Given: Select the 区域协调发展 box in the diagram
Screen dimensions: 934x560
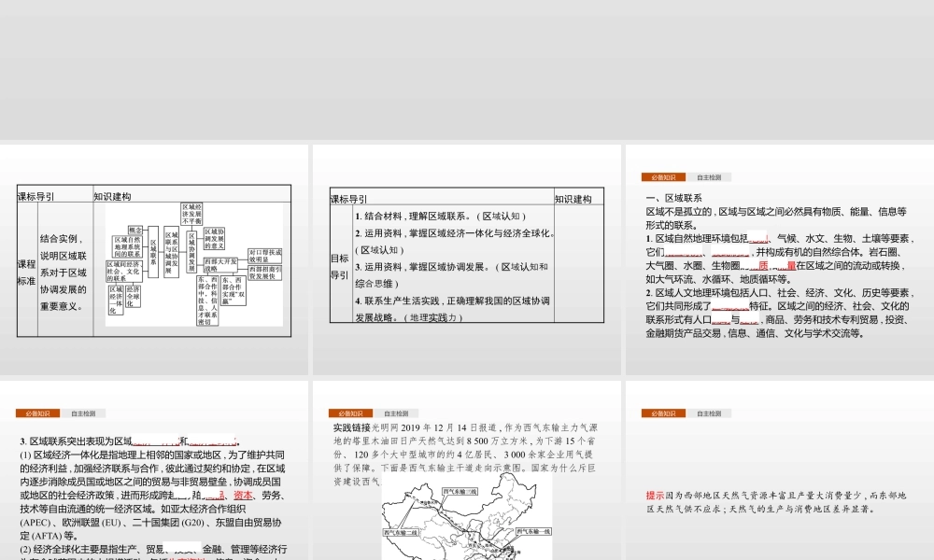Looking at the screenshot, I should coord(191,251).
